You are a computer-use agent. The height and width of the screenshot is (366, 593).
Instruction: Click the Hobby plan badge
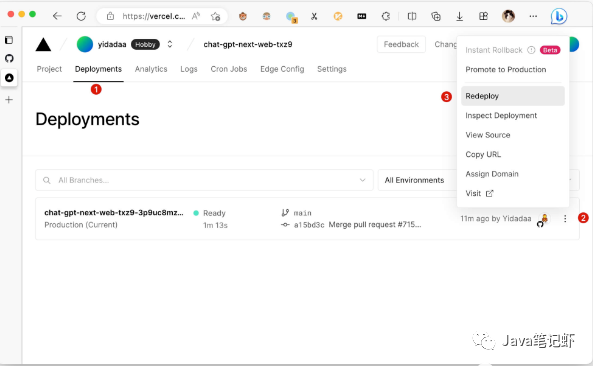(x=145, y=45)
